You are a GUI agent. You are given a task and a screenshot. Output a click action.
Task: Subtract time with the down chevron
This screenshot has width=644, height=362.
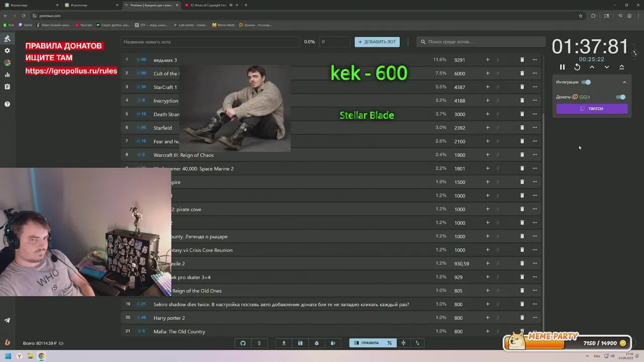[607, 67]
